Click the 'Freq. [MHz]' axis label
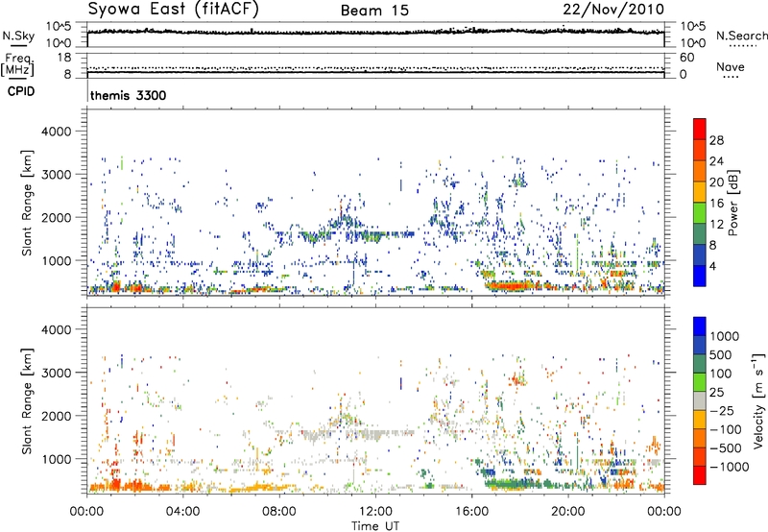The height and width of the screenshot is (532, 768). [x=17, y=64]
